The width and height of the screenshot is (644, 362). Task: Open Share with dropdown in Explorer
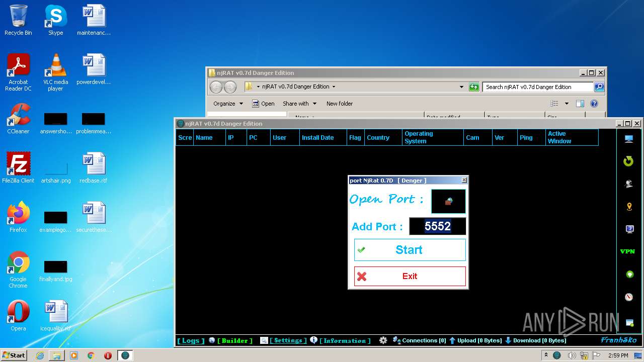300,104
